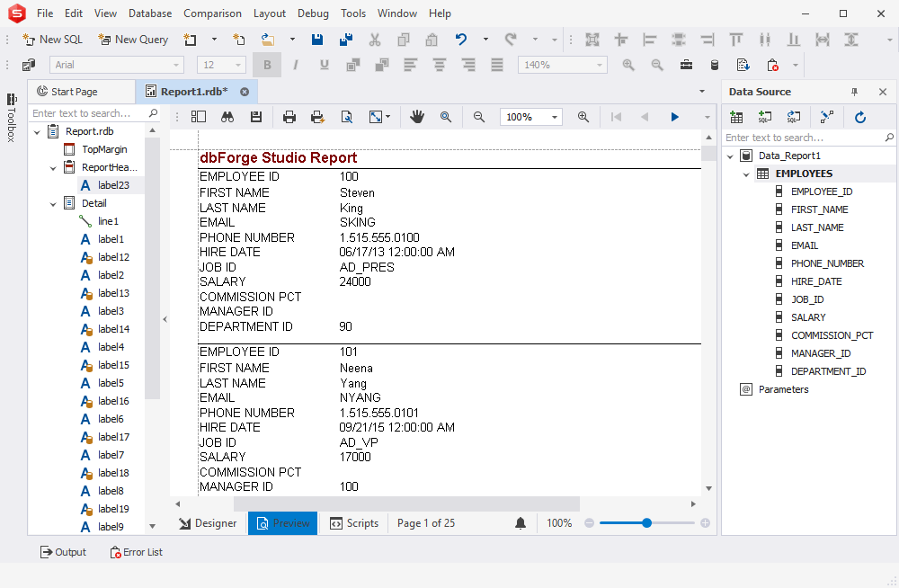Collapse the EMPLOYEES table node
This screenshot has width=899, height=588.
tap(746, 174)
